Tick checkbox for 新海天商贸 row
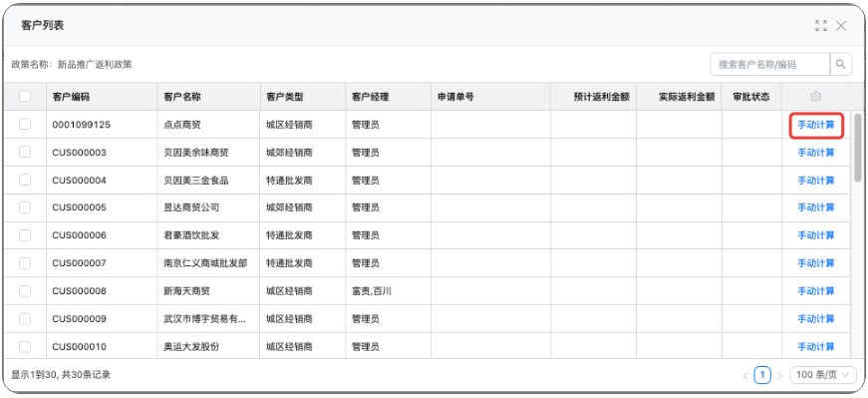This screenshot has width=868, height=398. (25, 290)
